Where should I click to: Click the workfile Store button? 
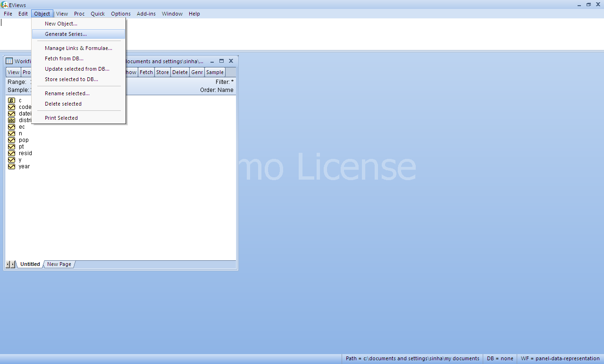click(x=162, y=72)
